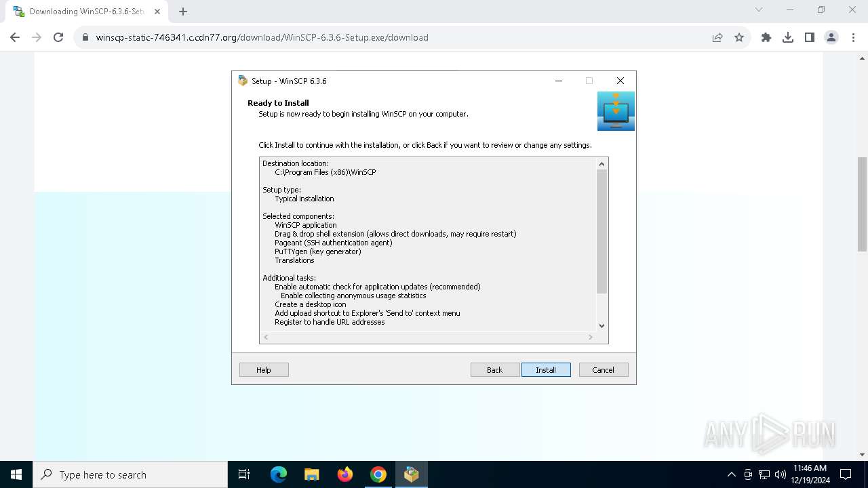Image resolution: width=868 pixels, height=488 pixels.
Task: Go Back in WinSCP setup
Action: pos(495,370)
